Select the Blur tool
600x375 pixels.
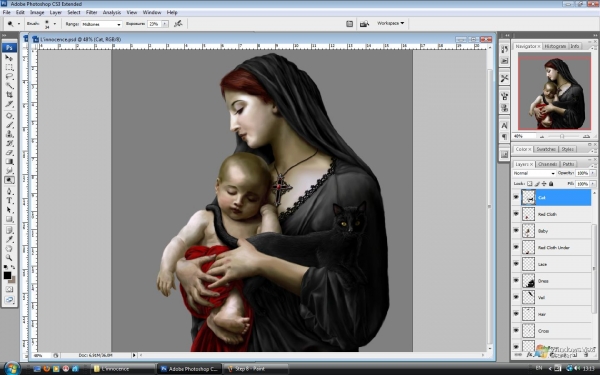(x=9, y=171)
